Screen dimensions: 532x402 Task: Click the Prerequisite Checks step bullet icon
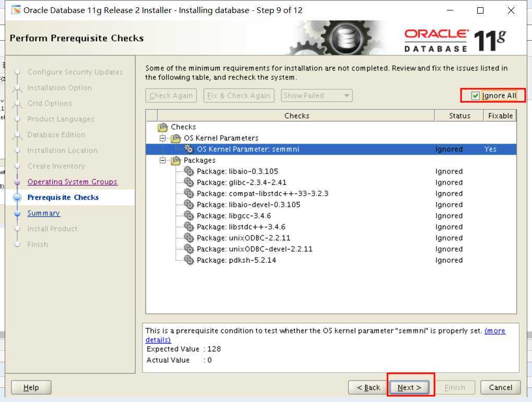tap(17, 197)
